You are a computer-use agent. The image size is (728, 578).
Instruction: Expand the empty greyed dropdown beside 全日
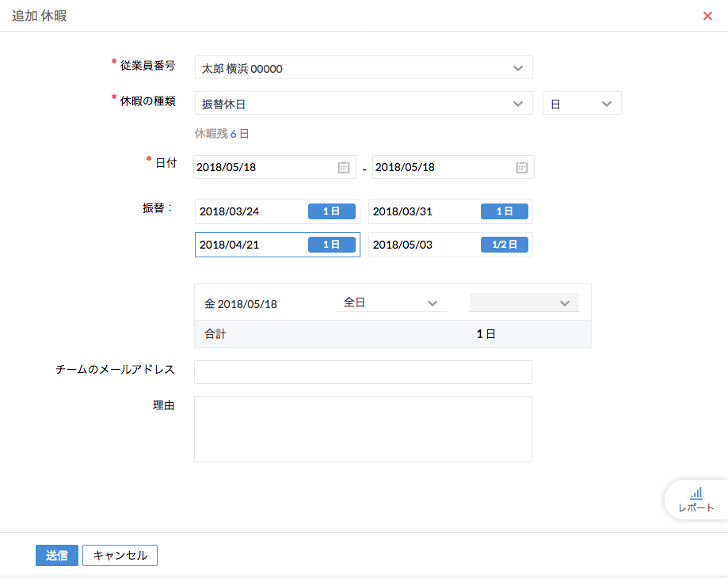tap(524, 303)
